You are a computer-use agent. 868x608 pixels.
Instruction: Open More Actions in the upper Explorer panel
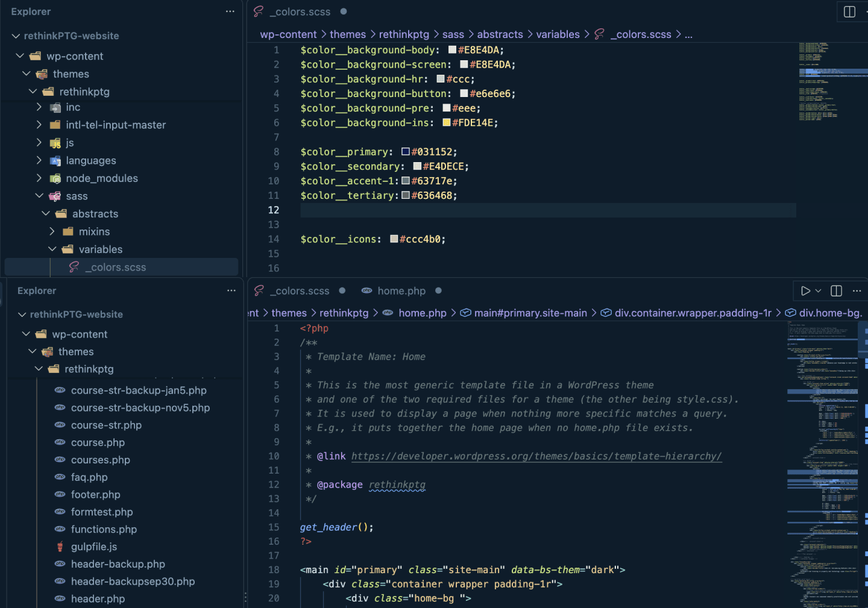pyautogui.click(x=230, y=11)
